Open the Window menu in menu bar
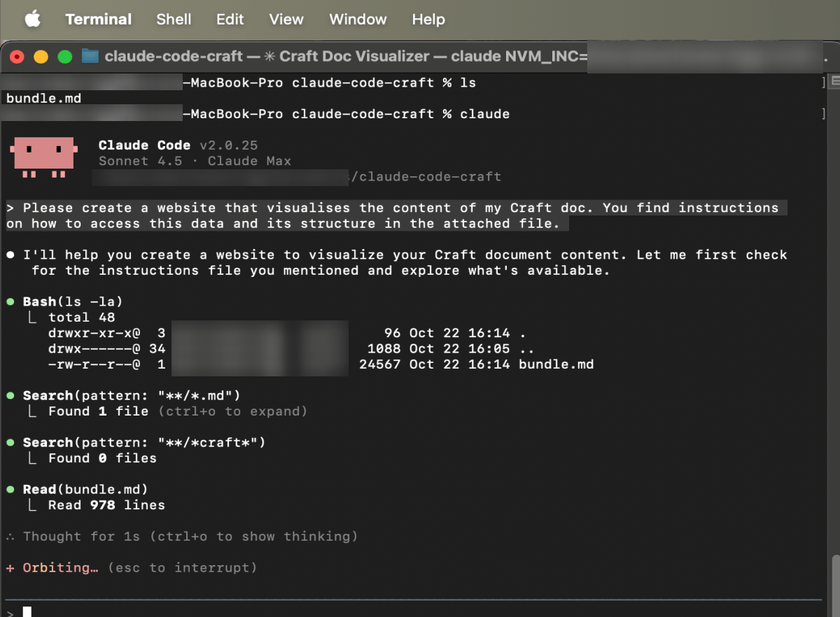Screen dimensions: 840x617 click(x=358, y=20)
